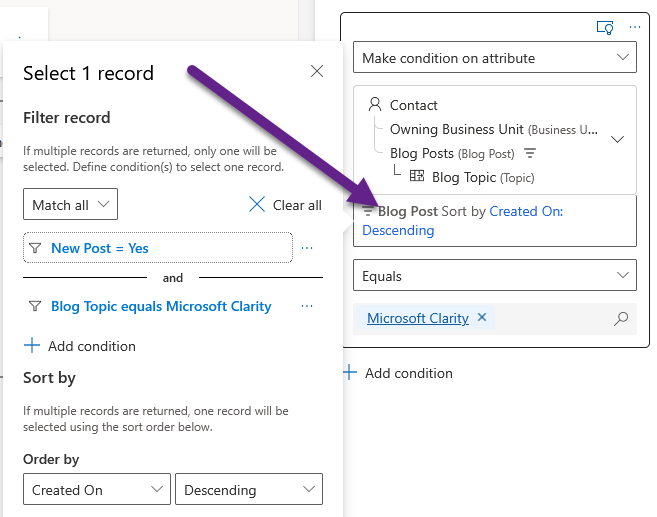
Task: Click filter icon beside Blog Topic equals condition
Action: coord(35,306)
